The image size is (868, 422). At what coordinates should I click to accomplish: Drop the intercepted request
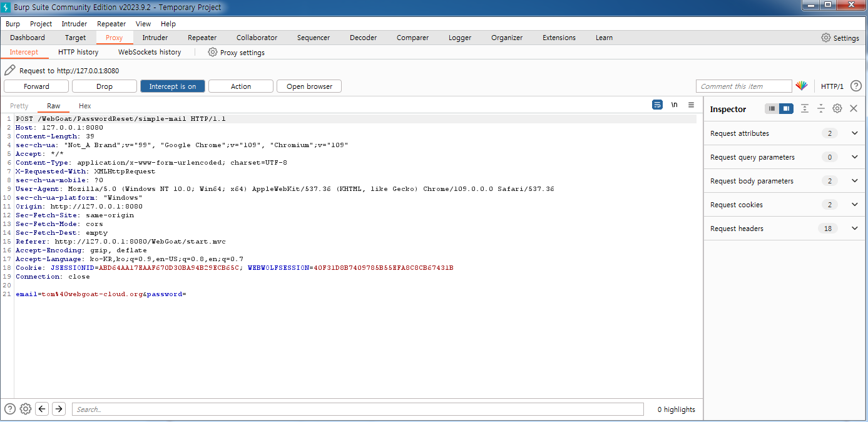[105, 86]
